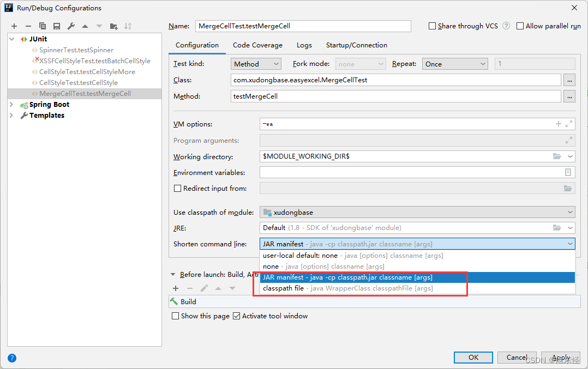Screen dimensions: 588x369
Task: Open the Startup/Connection tab
Action: 357,45
